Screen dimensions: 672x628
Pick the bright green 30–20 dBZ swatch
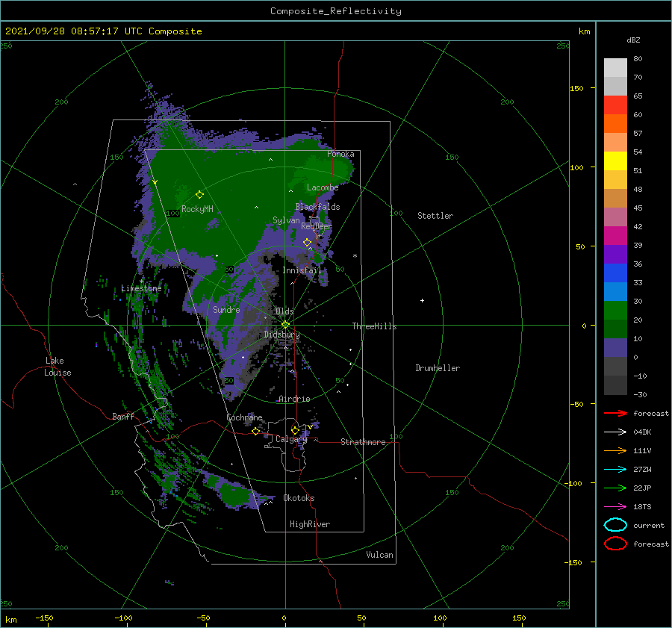[615, 311]
